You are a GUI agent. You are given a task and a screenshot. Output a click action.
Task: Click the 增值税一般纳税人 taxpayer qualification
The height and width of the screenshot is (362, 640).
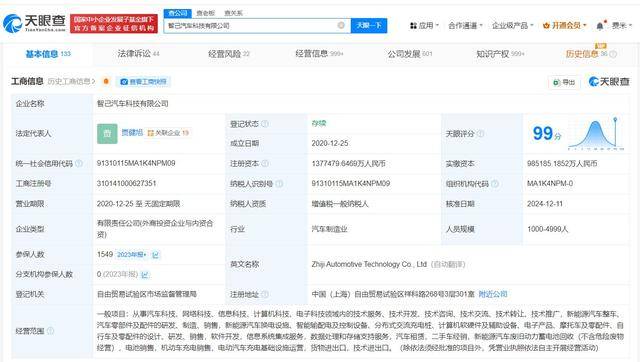coord(340,204)
